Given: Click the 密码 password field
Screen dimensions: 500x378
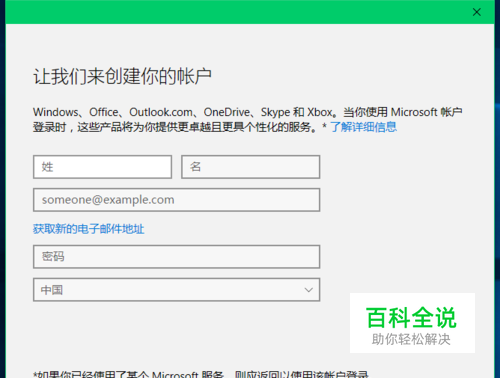Looking at the screenshot, I should pyautogui.click(x=177, y=257).
